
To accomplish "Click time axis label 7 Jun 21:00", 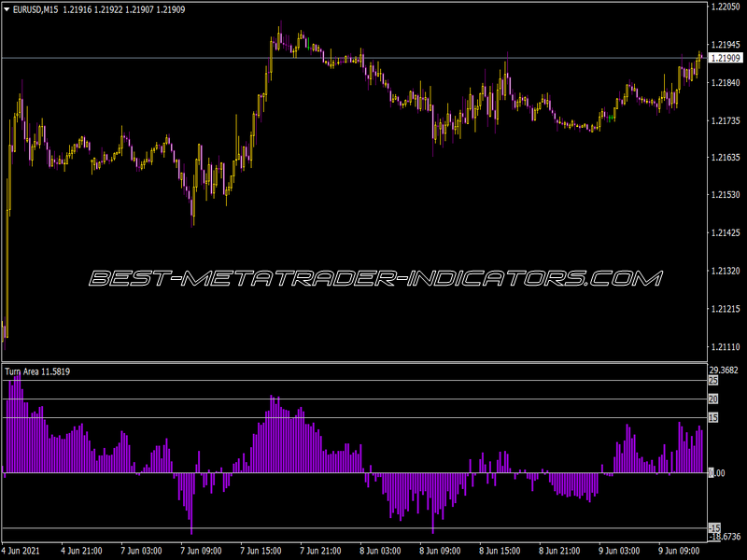I will (x=320, y=551).
